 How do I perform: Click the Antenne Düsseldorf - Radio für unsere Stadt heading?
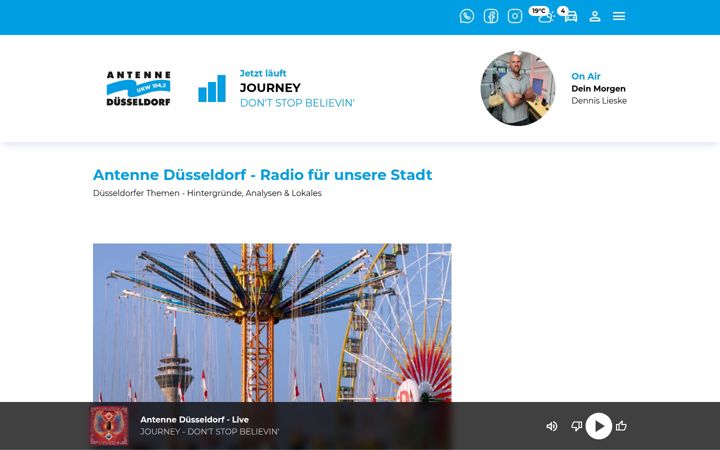[262, 174]
